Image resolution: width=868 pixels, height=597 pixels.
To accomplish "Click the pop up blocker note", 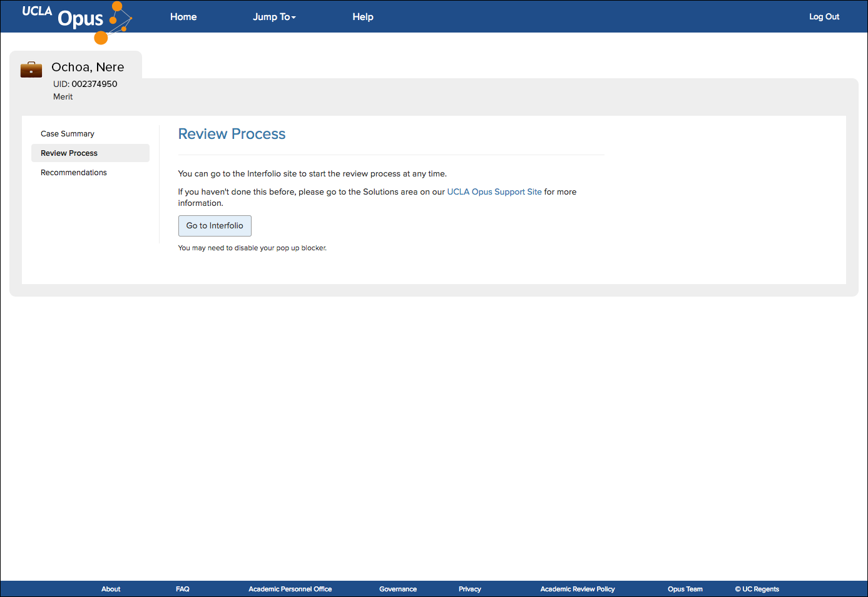I will click(252, 248).
